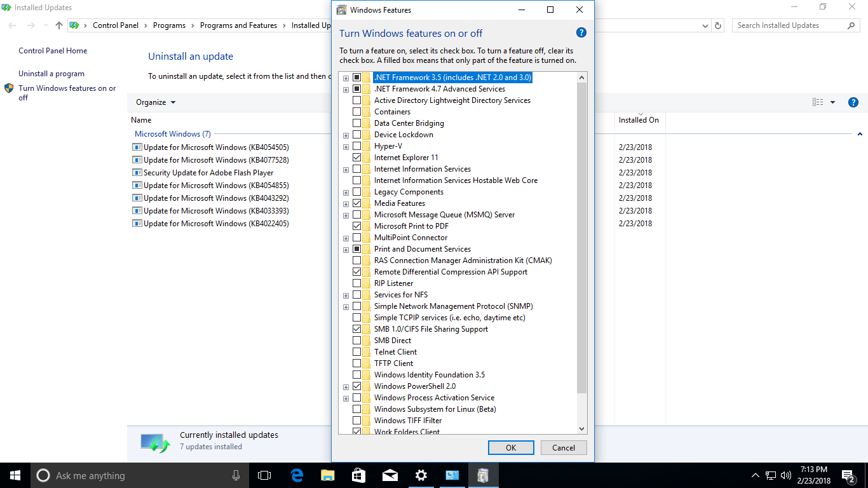Viewport: 868px width, 488px height.
Task: Refresh the Installed Updates address bar
Action: pyautogui.click(x=719, y=25)
